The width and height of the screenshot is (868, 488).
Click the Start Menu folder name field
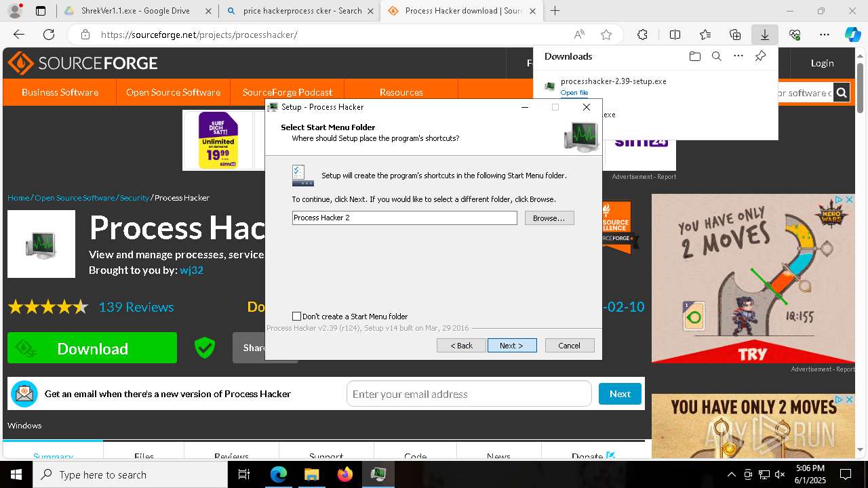click(x=404, y=218)
